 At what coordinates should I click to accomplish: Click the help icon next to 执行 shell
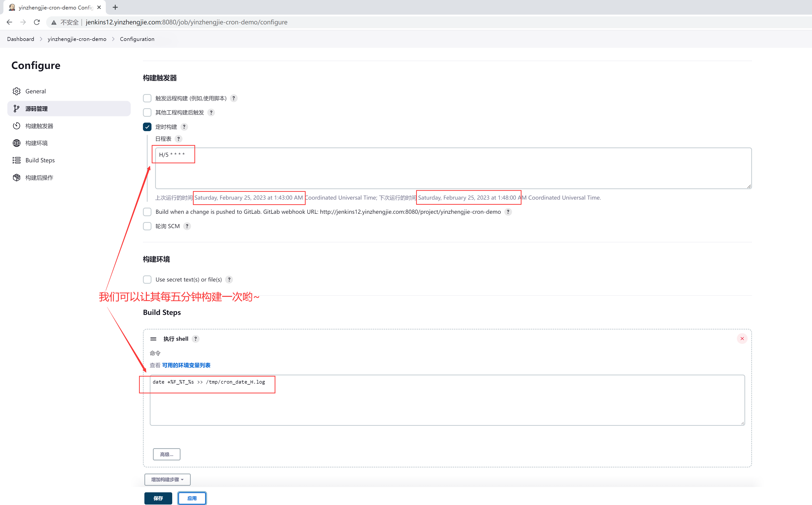(195, 339)
